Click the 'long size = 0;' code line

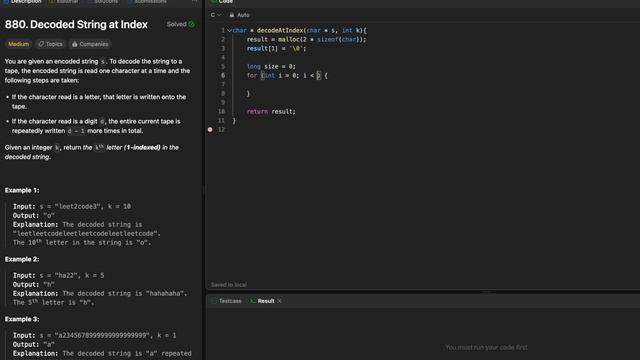(271, 67)
